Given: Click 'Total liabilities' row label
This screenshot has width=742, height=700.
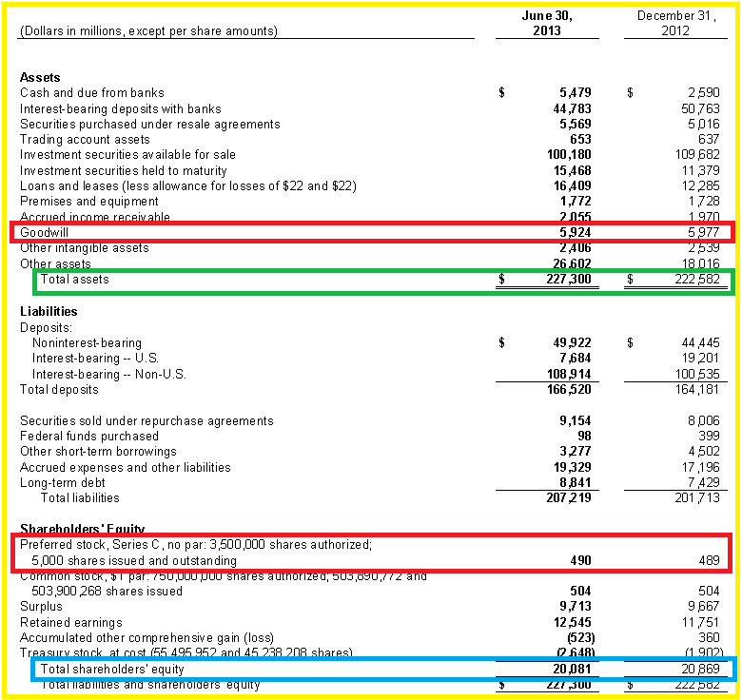Looking at the screenshot, I should point(80,498).
